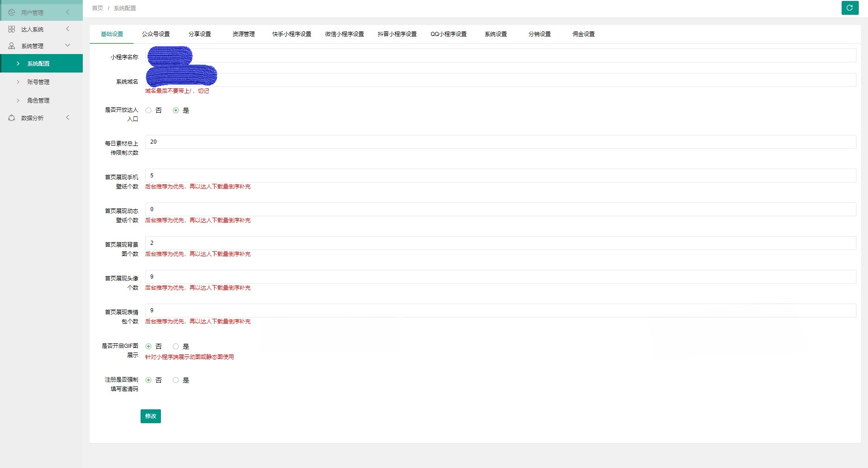868x468 pixels.
Task: Open the 首页 breadcrumb link
Action: click(x=97, y=8)
